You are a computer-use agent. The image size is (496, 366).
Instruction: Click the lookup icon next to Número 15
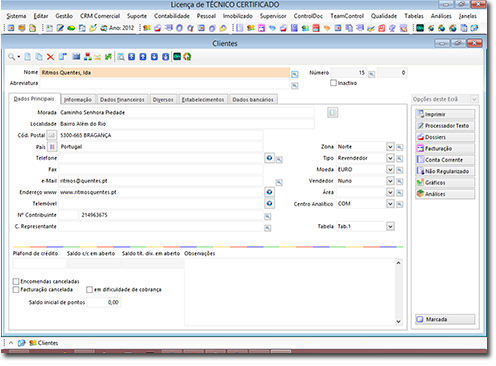(x=372, y=74)
